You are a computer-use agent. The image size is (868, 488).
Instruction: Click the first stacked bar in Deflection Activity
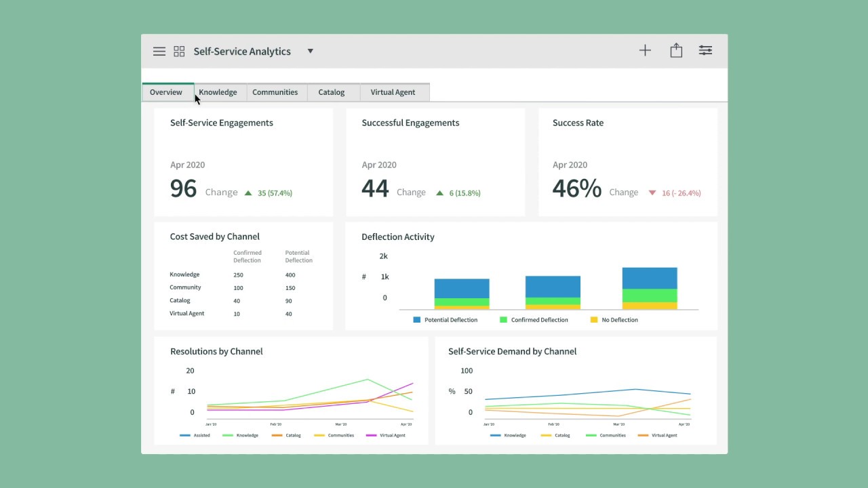pyautogui.click(x=462, y=294)
